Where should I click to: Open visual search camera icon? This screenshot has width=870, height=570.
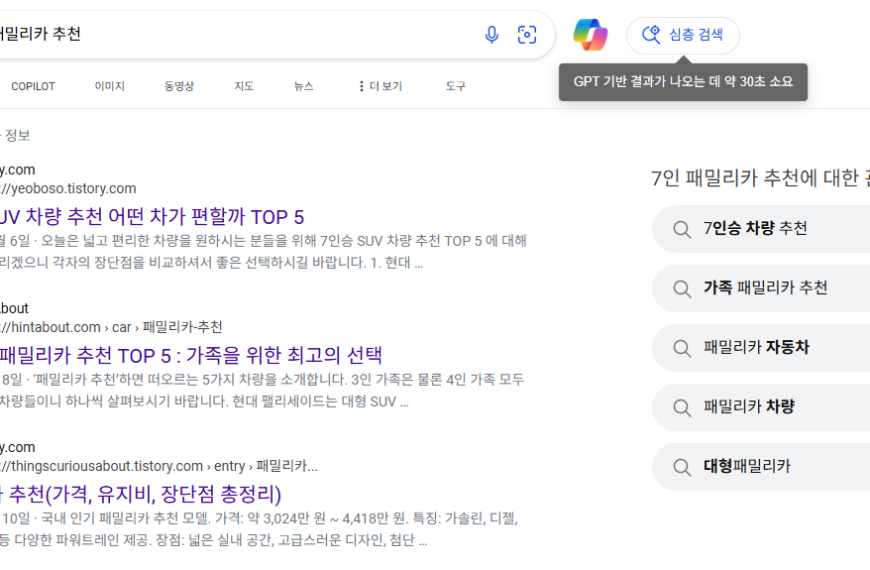click(x=527, y=34)
